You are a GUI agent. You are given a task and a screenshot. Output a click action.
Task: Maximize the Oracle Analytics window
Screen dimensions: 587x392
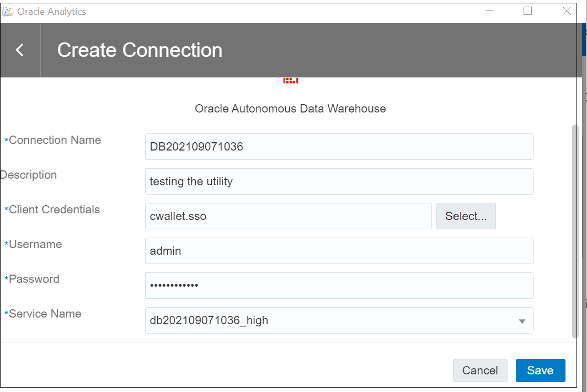(x=527, y=11)
